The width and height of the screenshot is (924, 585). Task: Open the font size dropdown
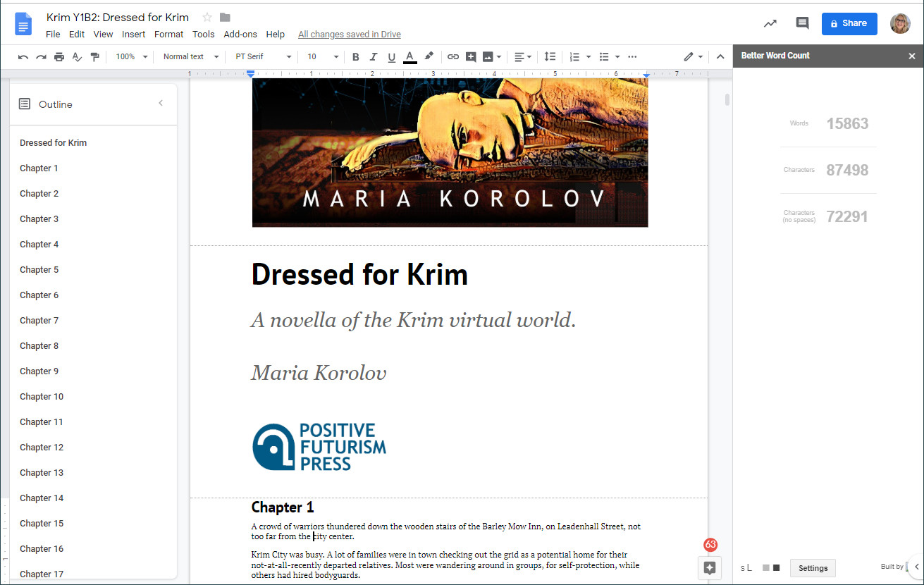[x=323, y=56]
